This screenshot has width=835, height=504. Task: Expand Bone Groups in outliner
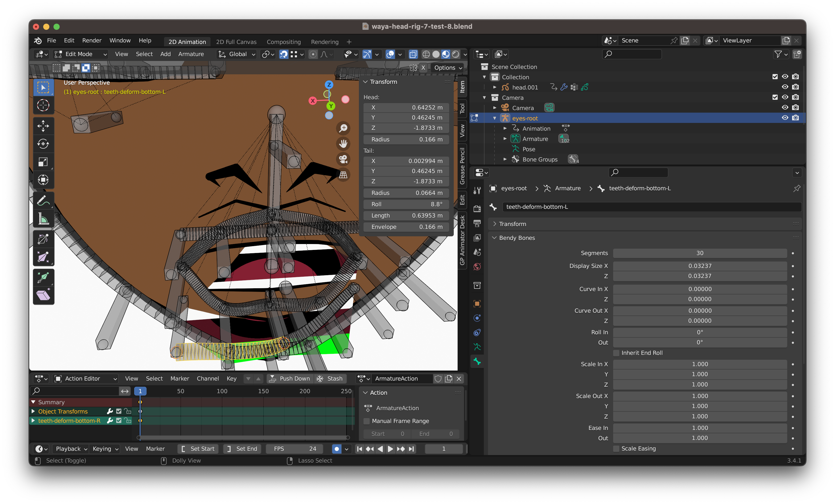coord(505,159)
